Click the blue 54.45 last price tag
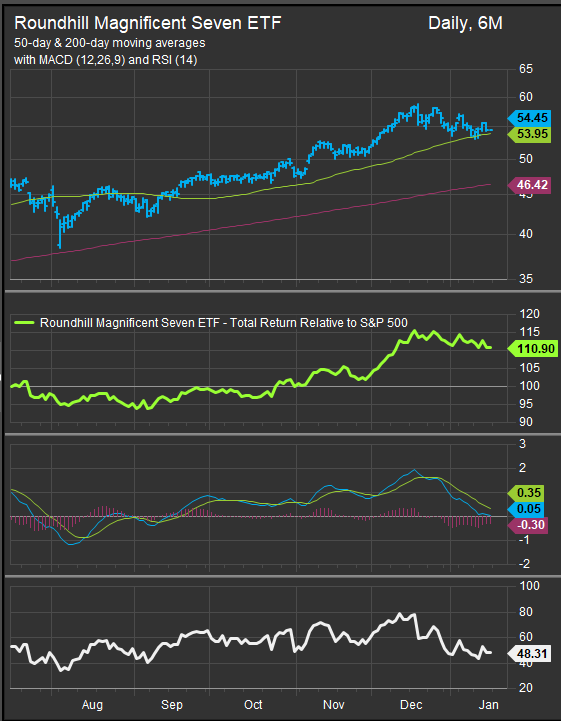 pos(529,118)
